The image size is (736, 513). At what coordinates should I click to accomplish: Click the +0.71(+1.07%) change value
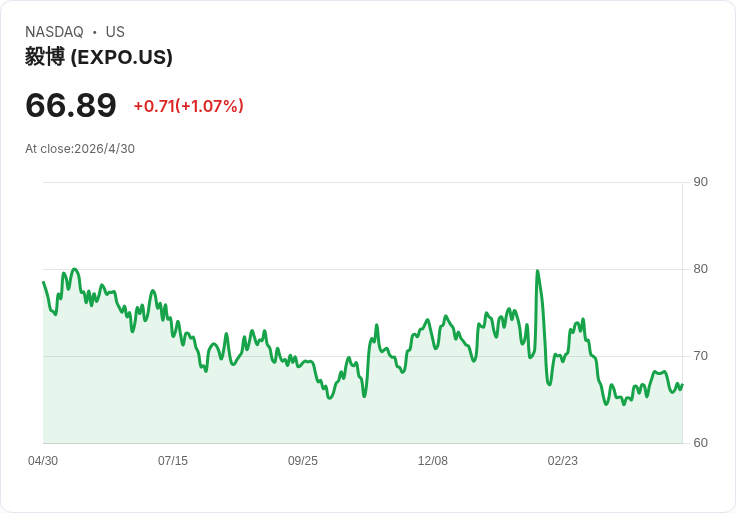[189, 106]
